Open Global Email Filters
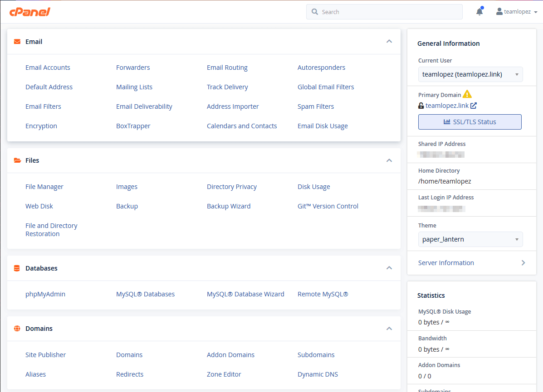This screenshot has height=392, width=543. tap(326, 87)
